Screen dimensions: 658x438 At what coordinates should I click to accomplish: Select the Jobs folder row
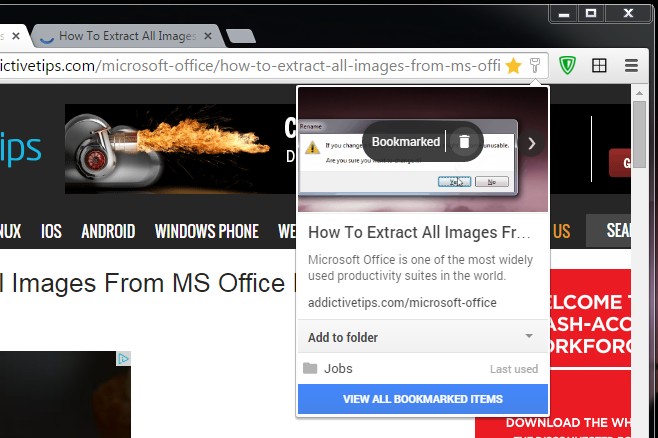click(423, 368)
